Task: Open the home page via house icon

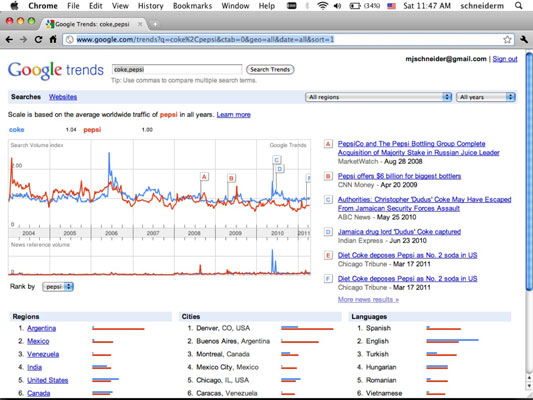Action: pyautogui.click(x=53, y=39)
